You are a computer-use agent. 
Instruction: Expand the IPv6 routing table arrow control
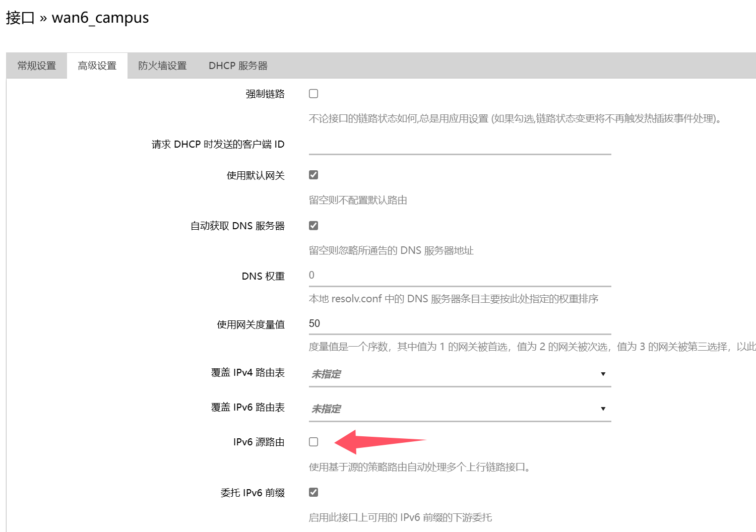pos(603,409)
